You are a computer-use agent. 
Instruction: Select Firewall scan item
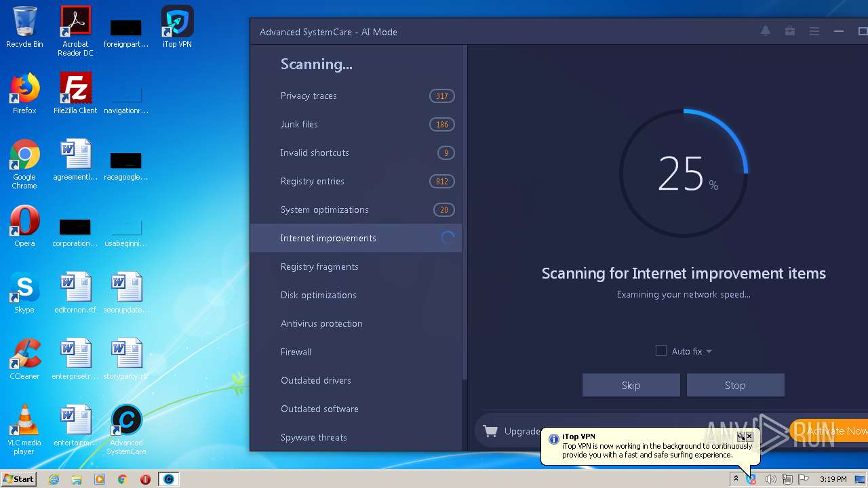(x=356, y=352)
